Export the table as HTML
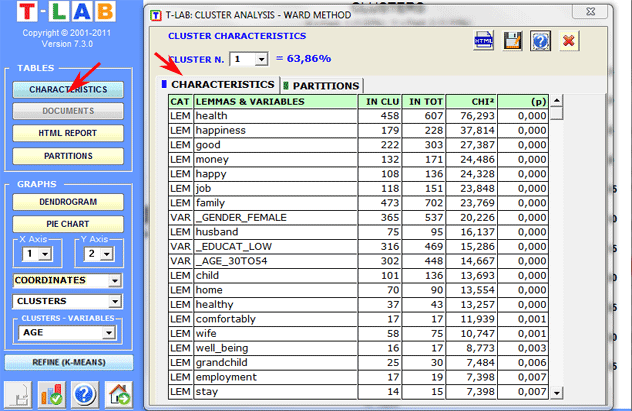The image size is (632, 411). [x=483, y=40]
